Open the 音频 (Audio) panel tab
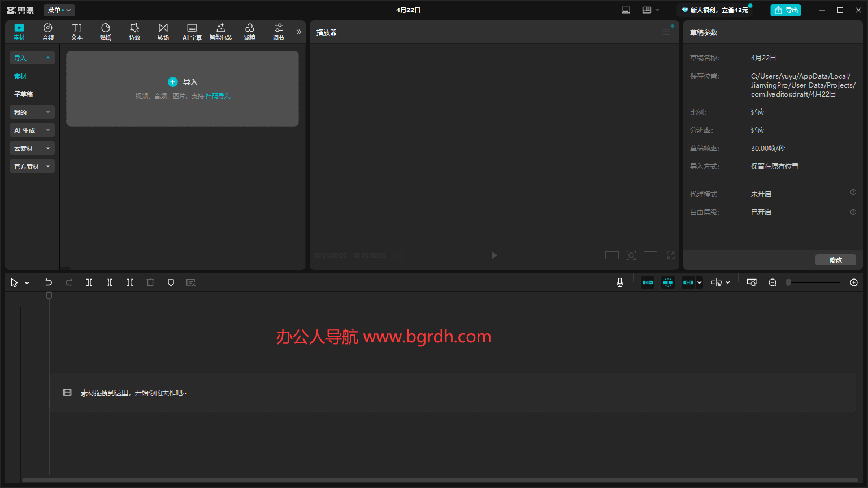 (x=48, y=32)
